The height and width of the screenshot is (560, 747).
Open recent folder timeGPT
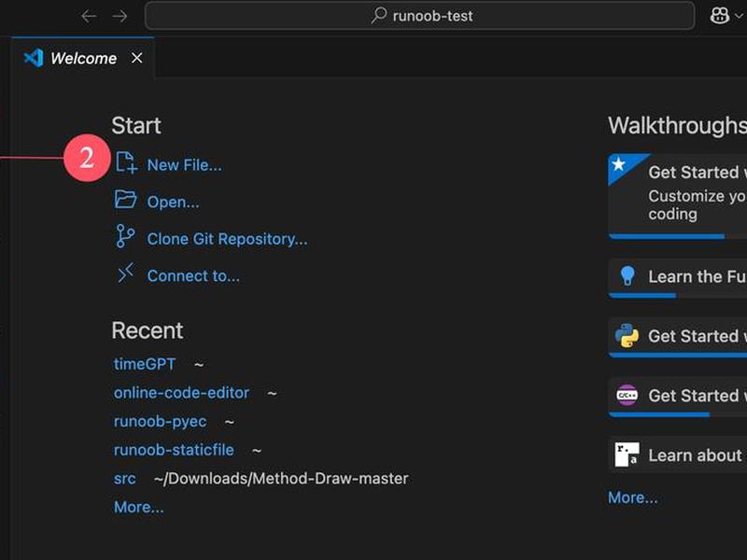(145, 364)
